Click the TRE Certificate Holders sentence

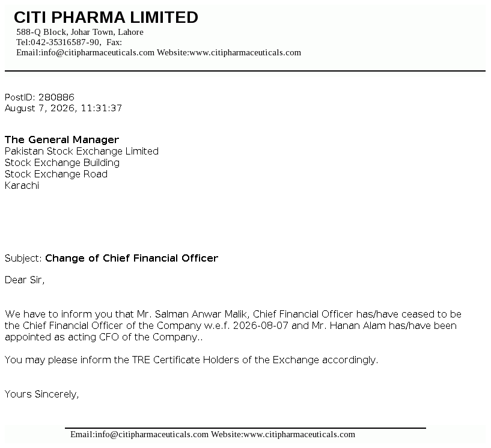coord(191,360)
